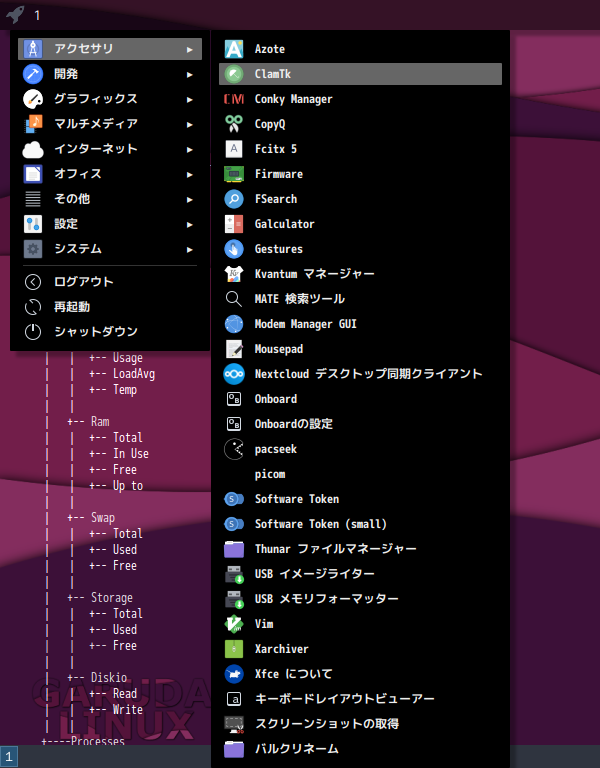Launch キーボードレイアウトビューアー entry
The image size is (600, 768).
click(x=360, y=699)
